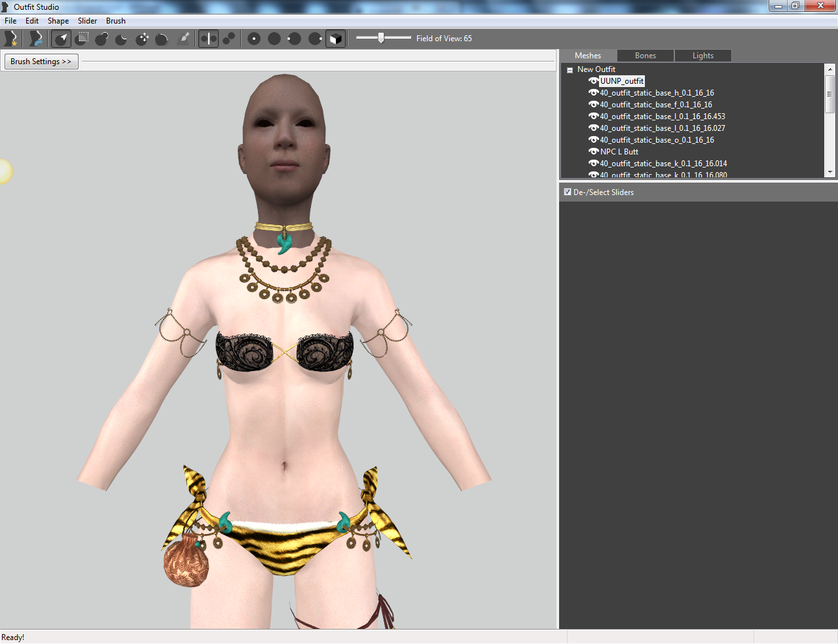
Task: Toggle visibility of 40_outfit_static_base_f_0.1_16_16
Action: tap(593, 105)
